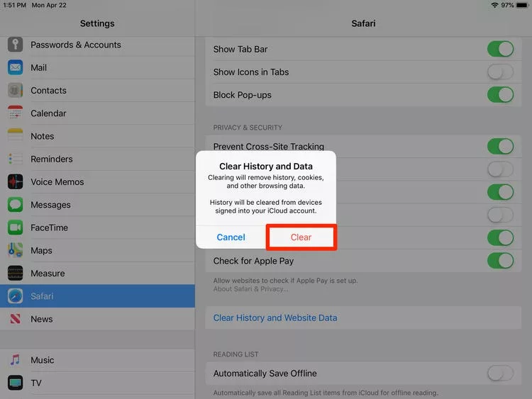This screenshot has width=532, height=399.
Task: Tap the battery status icon
Action: pyautogui.click(x=522, y=5)
